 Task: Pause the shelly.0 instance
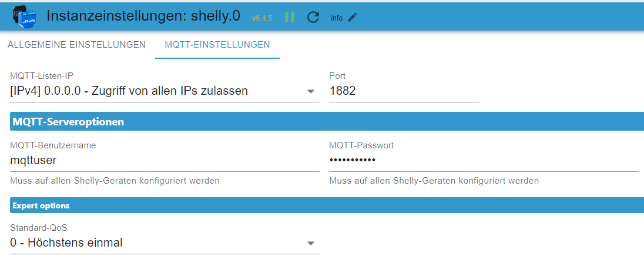[290, 17]
